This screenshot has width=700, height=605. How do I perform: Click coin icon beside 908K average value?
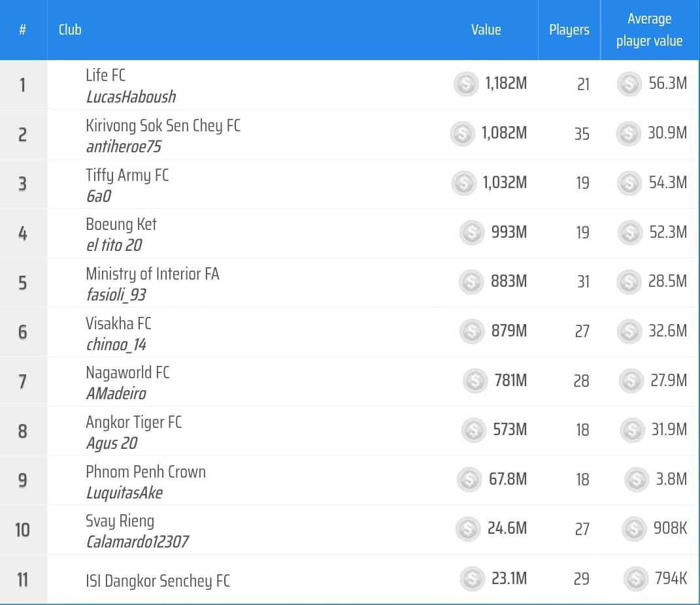634,529
